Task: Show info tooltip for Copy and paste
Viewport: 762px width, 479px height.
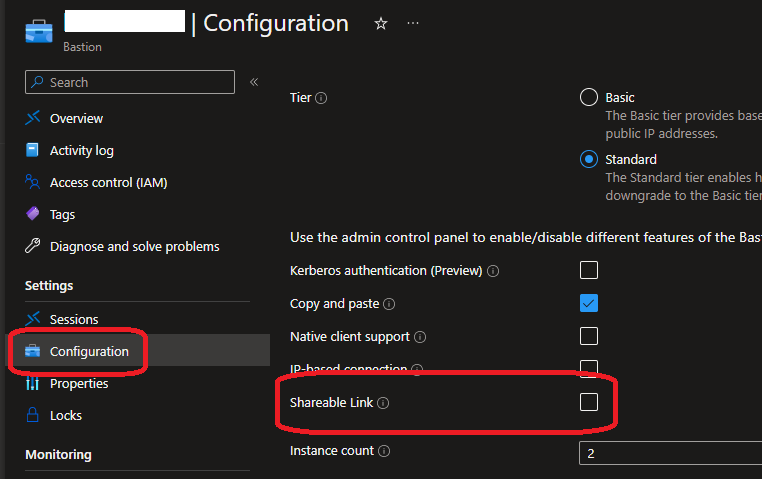Action: (389, 304)
